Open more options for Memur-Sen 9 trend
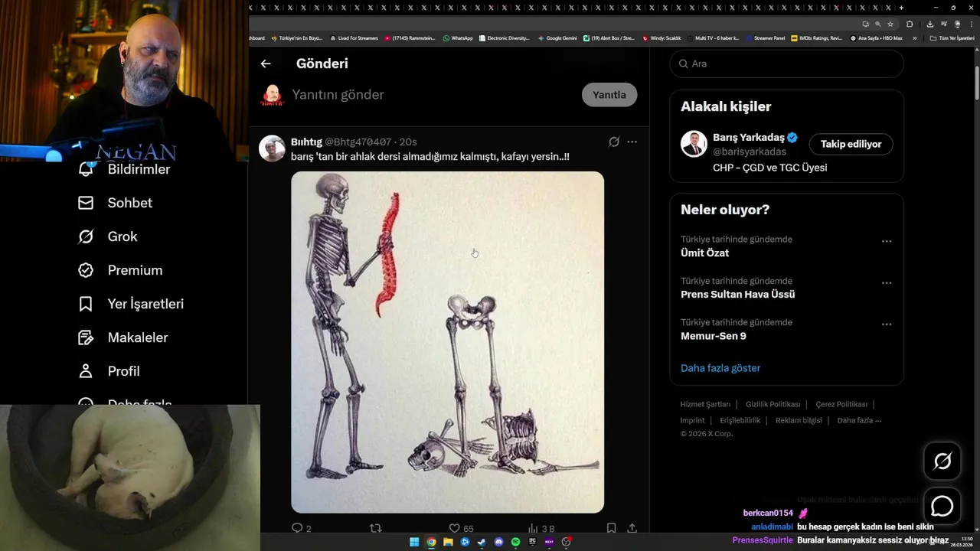The image size is (980, 551). (887, 324)
